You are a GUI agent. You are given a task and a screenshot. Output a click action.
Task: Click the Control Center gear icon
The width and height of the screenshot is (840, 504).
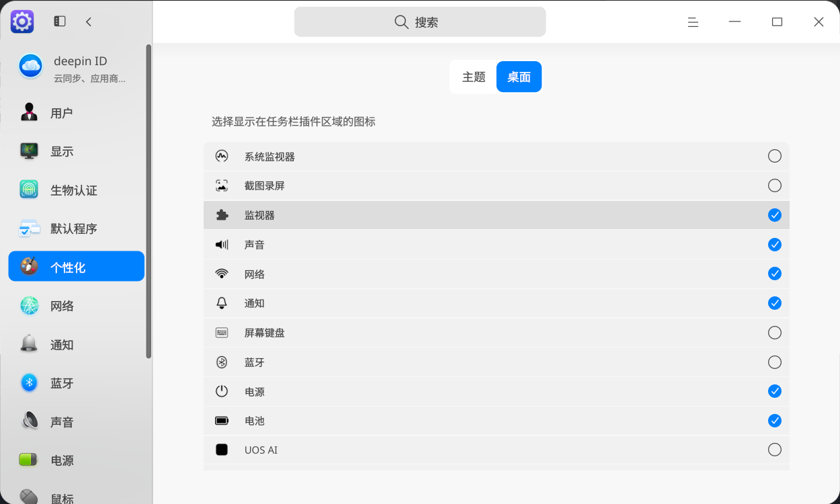[x=22, y=22]
